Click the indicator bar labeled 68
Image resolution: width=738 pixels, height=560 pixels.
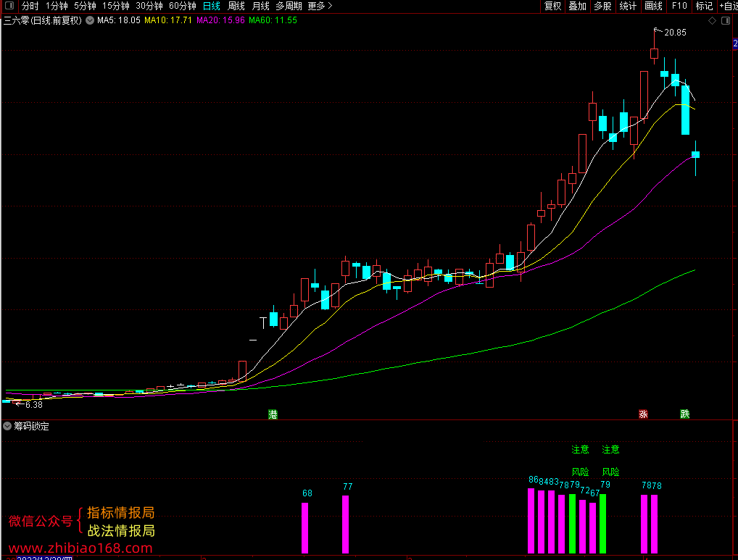pyautogui.click(x=304, y=527)
